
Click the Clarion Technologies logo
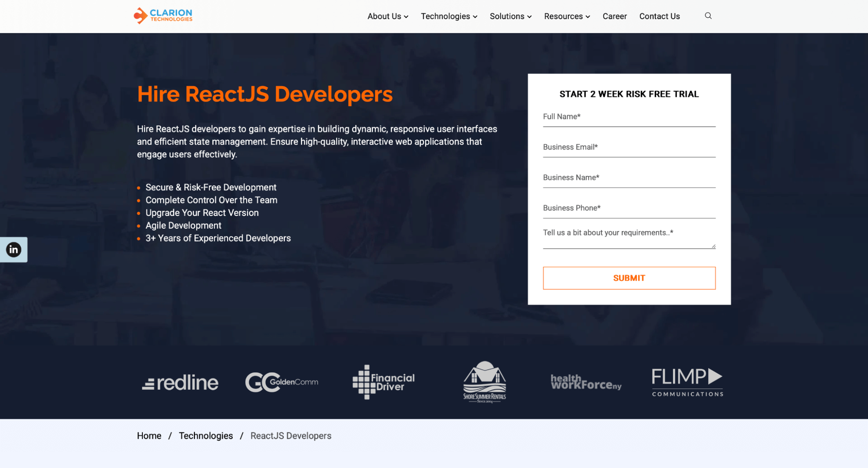pyautogui.click(x=163, y=16)
